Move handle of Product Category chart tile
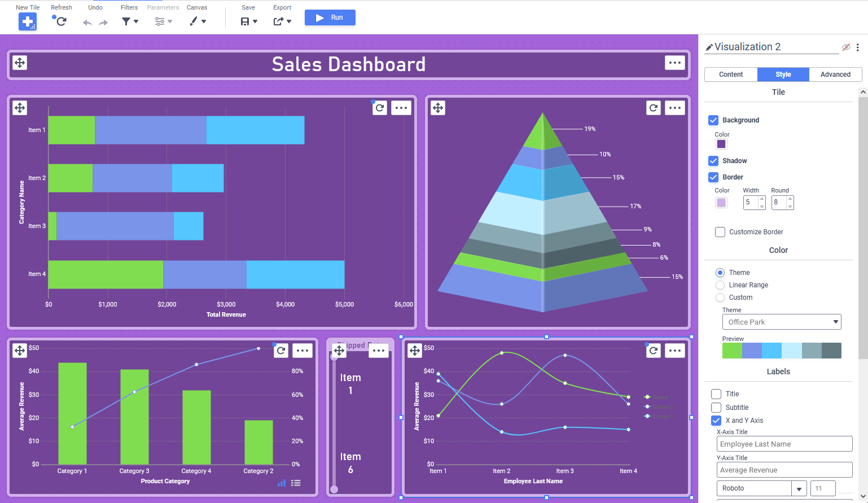This screenshot has height=503, width=868. pyautogui.click(x=20, y=351)
